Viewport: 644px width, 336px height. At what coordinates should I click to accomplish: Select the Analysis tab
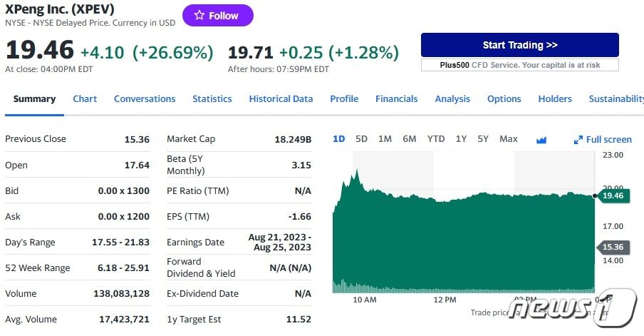pos(452,99)
